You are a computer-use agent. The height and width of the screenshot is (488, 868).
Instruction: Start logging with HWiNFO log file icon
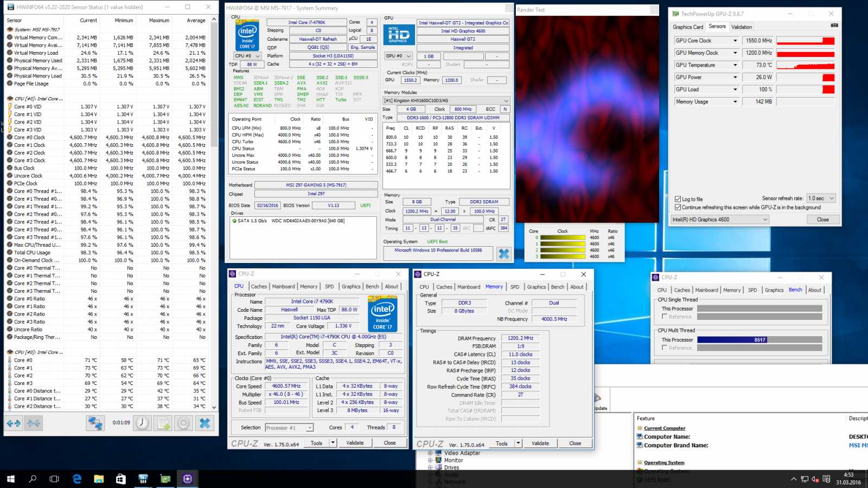pos(163,423)
